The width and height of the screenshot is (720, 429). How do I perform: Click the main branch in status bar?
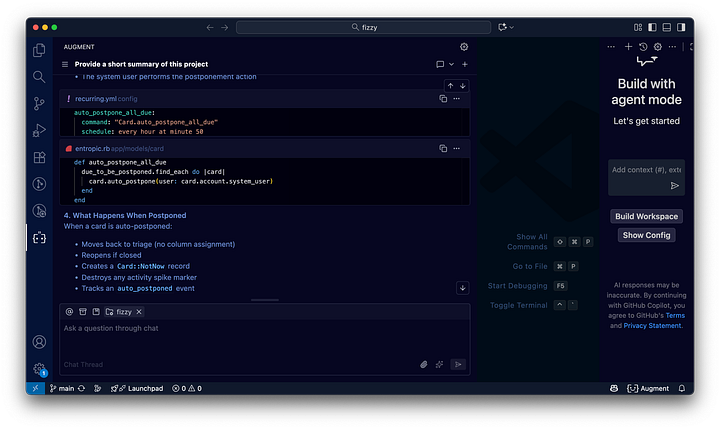pyautogui.click(x=62, y=389)
